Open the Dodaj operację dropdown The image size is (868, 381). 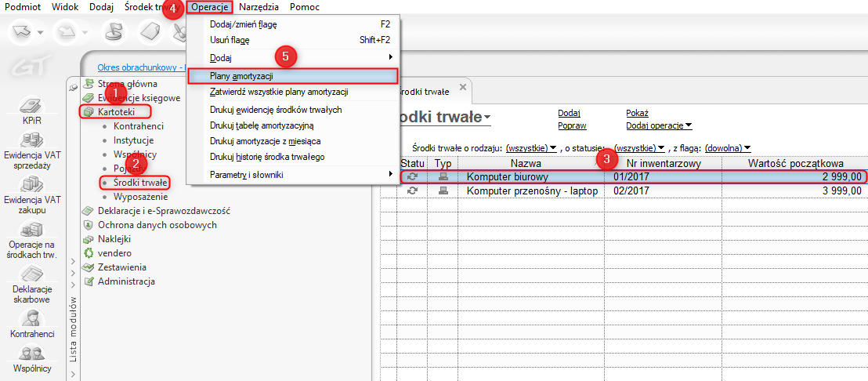[660, 125]
